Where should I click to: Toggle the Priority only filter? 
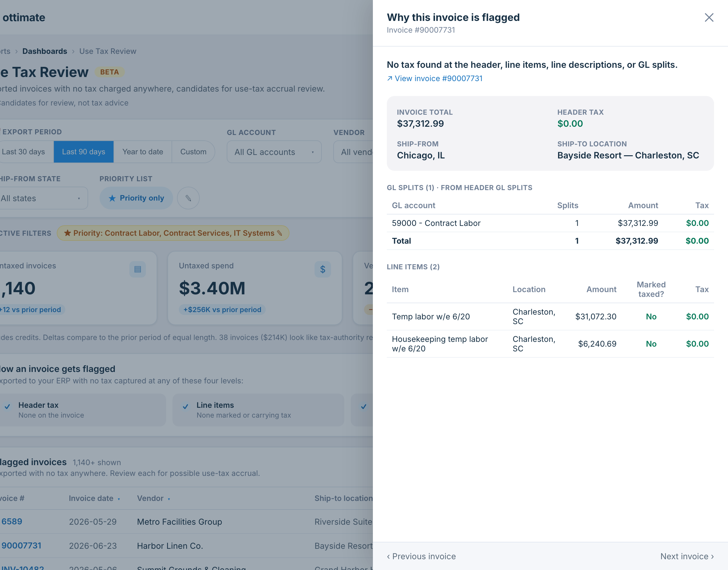pyautogui.click(x=136, y=198)
